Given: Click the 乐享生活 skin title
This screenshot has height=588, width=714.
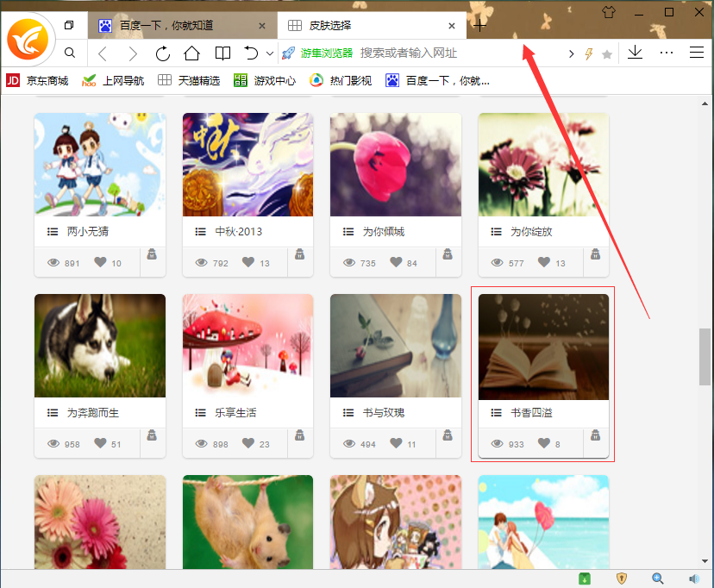Looking at the screenshot, I should pos(235,413).
